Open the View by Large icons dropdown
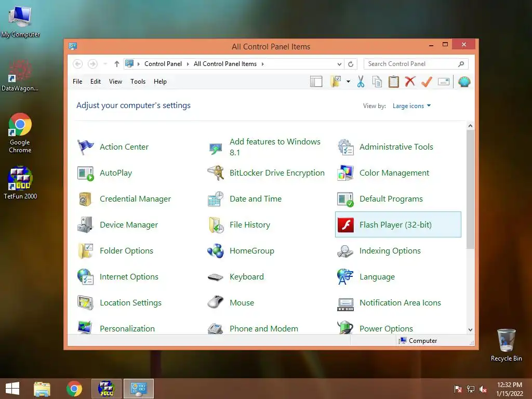This screenshot has width=532, height=399. [x=411, y=106]
